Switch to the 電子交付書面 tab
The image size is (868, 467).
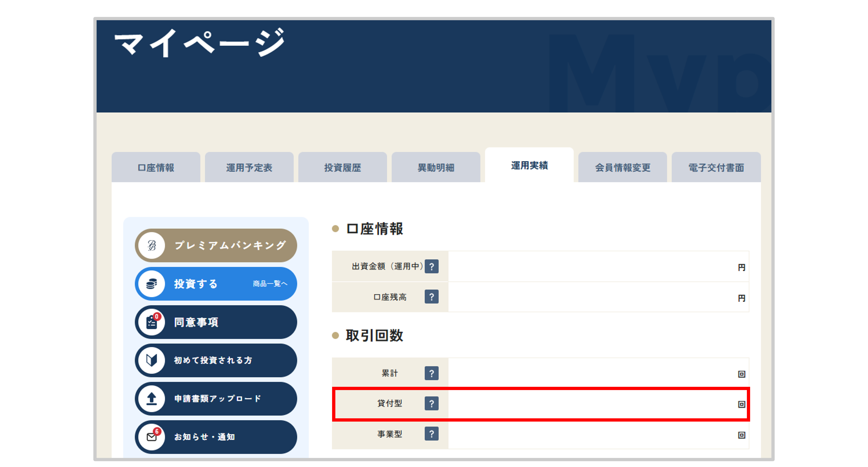click(716, 167)
